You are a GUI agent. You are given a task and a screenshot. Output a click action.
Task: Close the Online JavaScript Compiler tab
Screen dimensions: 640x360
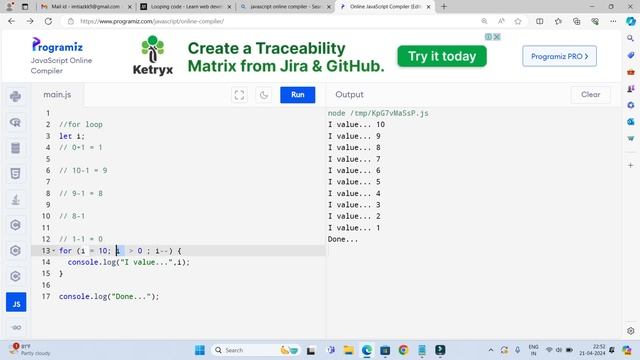429,7
